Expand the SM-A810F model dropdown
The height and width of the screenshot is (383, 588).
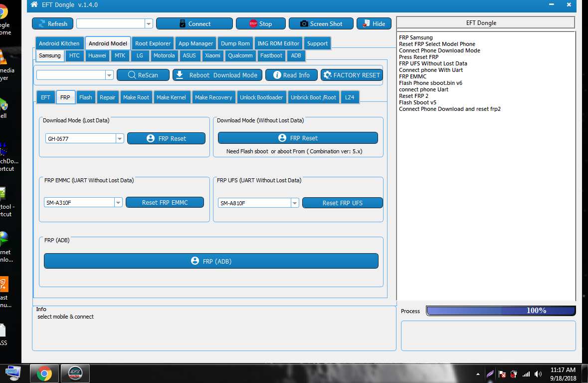point(295,203)
